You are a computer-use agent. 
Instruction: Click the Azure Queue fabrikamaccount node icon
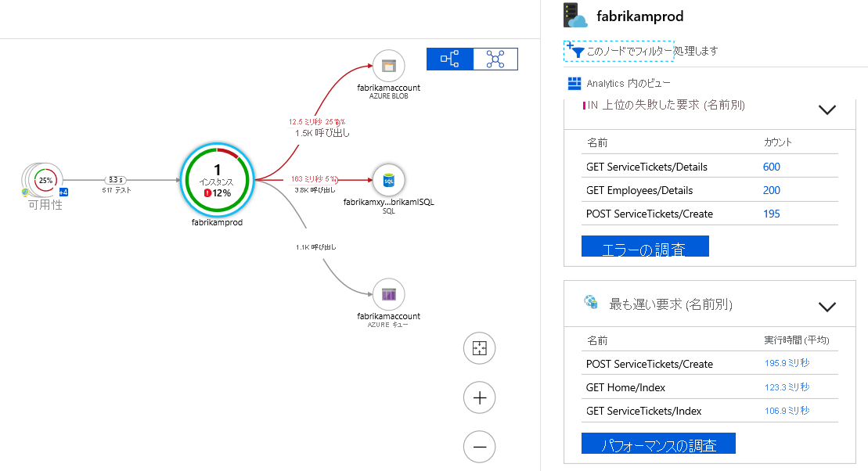pos(388,294)
